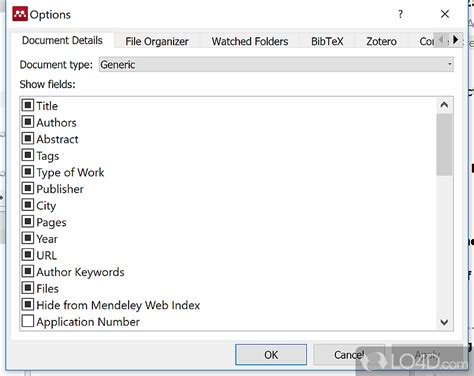Toggle the City field checkbox

click(28, 205)
